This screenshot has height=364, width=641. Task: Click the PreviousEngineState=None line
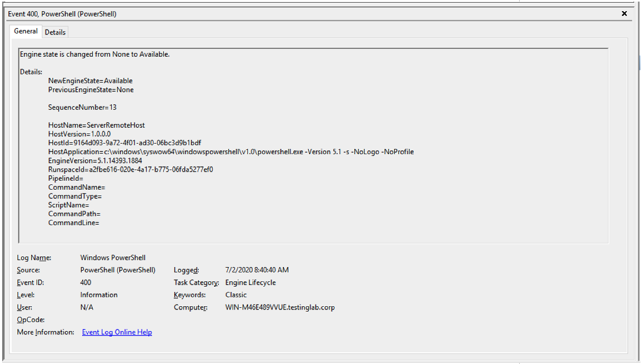pos(91,90)
